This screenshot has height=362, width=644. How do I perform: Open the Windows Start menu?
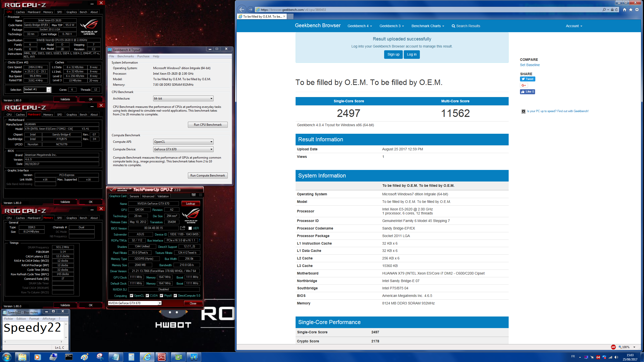coord(7,357)
